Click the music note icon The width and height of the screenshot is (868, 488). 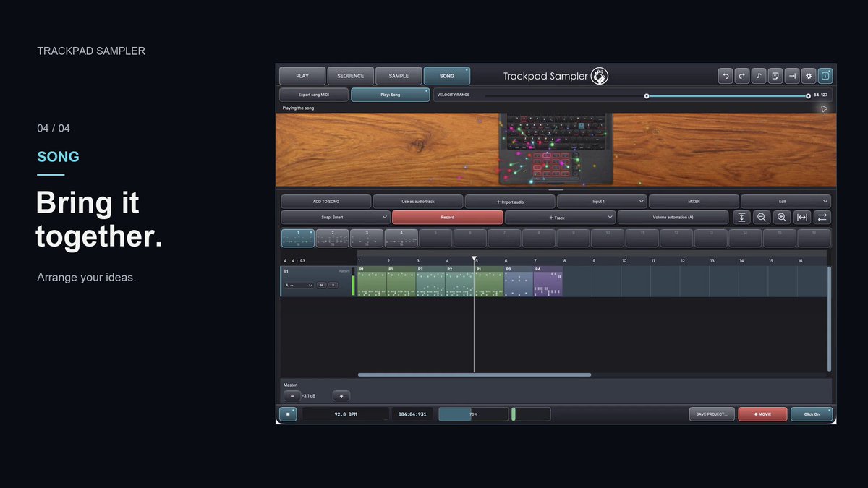(x=758, y=76)
